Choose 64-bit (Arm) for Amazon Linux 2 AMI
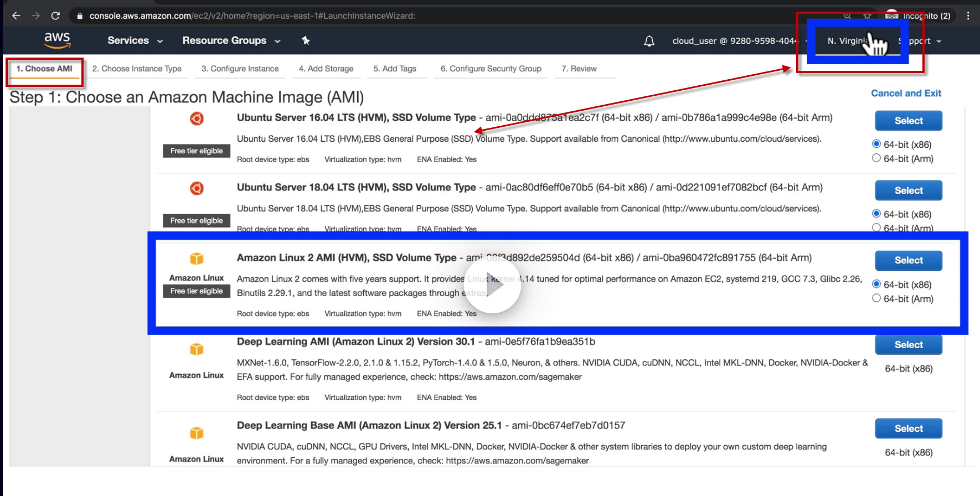The height and width of the screenshot is (496, 980). pos(876,298)
